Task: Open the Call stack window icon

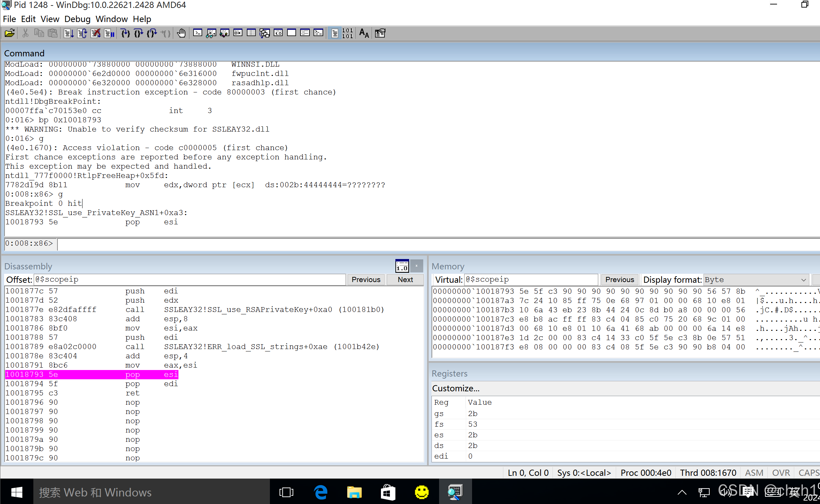Action: (x=265, y=33)
